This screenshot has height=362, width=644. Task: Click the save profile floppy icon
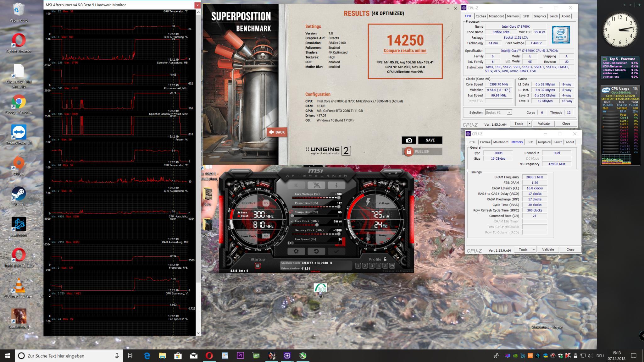tap(392, 266)
